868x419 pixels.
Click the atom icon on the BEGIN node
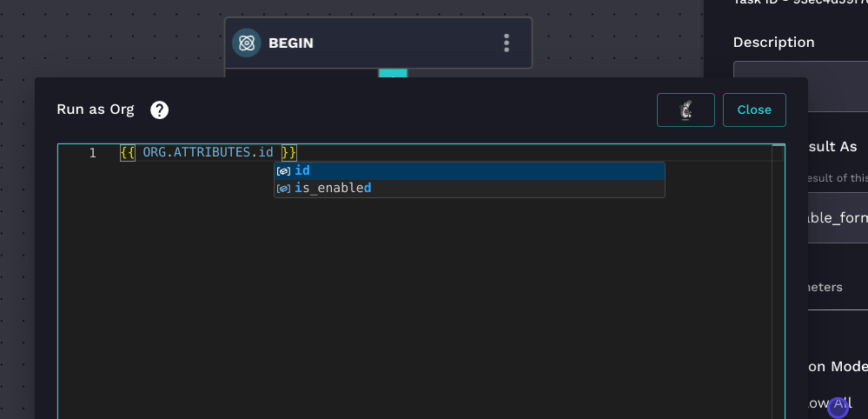pyautogui.click(x=247, y=43)
